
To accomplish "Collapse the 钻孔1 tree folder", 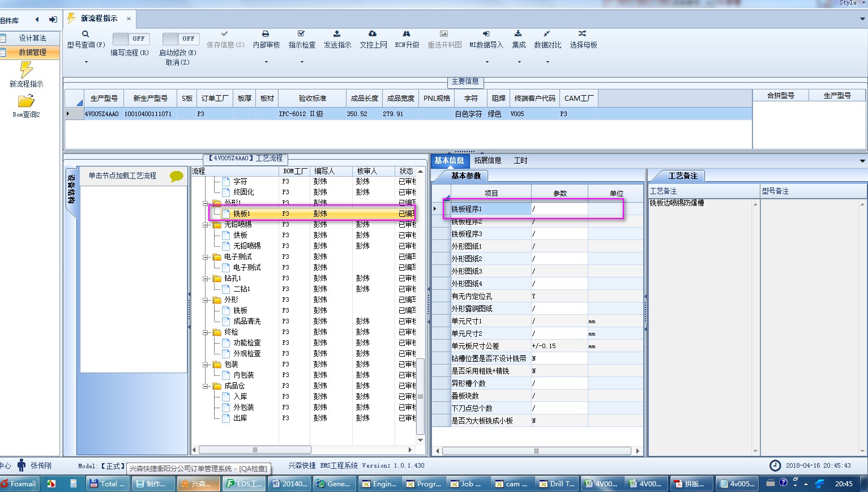I will (206, 279).
